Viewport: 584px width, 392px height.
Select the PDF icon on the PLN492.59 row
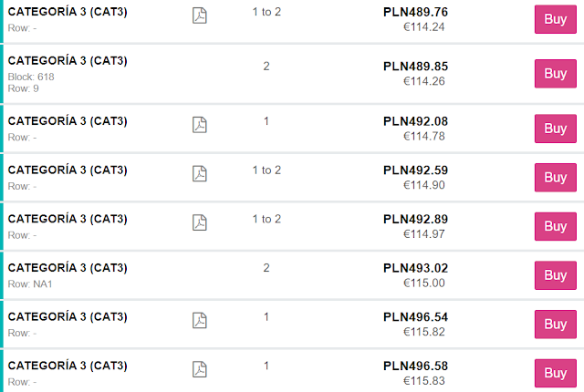click(200, 173)
